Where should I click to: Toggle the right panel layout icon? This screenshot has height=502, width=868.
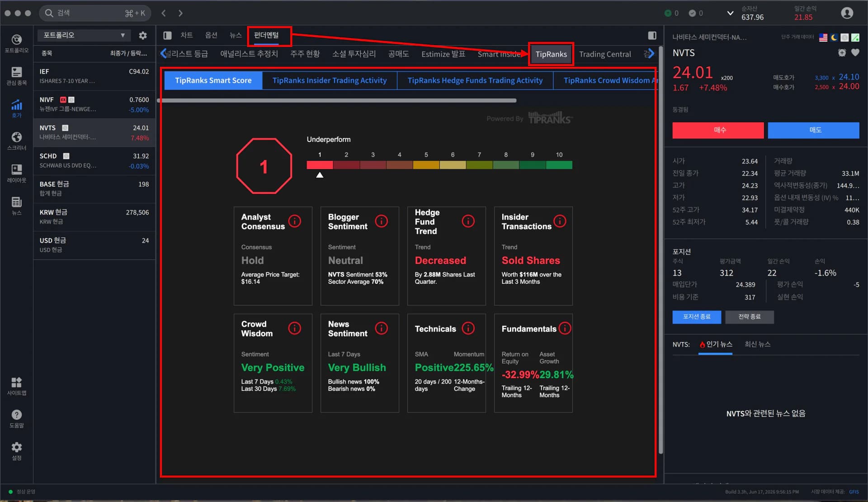[x=652, y=35]
